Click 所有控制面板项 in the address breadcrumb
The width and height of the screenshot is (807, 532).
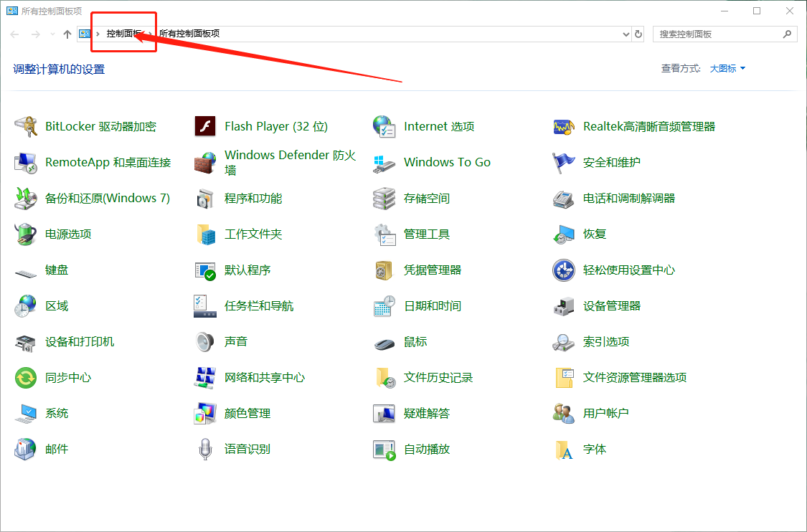click(x=189, y=34)
